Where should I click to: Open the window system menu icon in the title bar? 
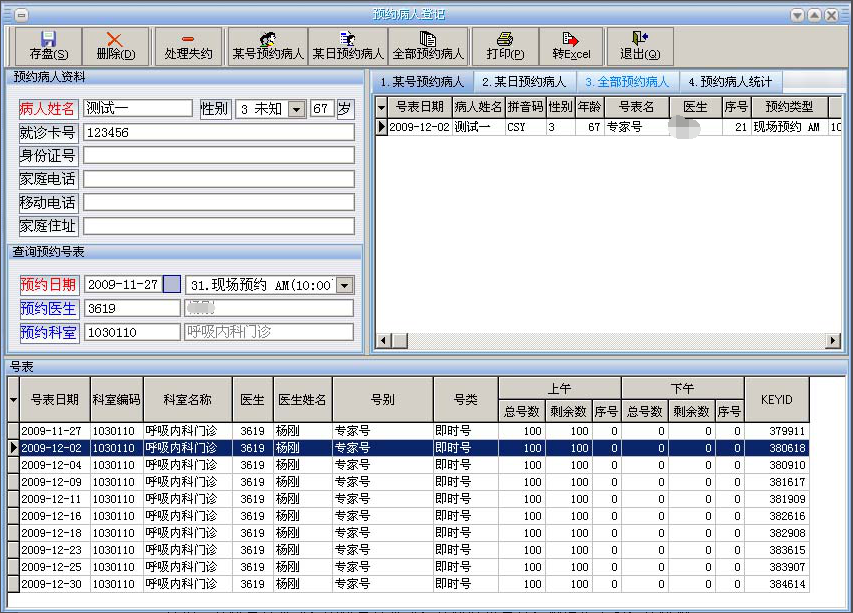pyautogui.click(x=21, y=15)
